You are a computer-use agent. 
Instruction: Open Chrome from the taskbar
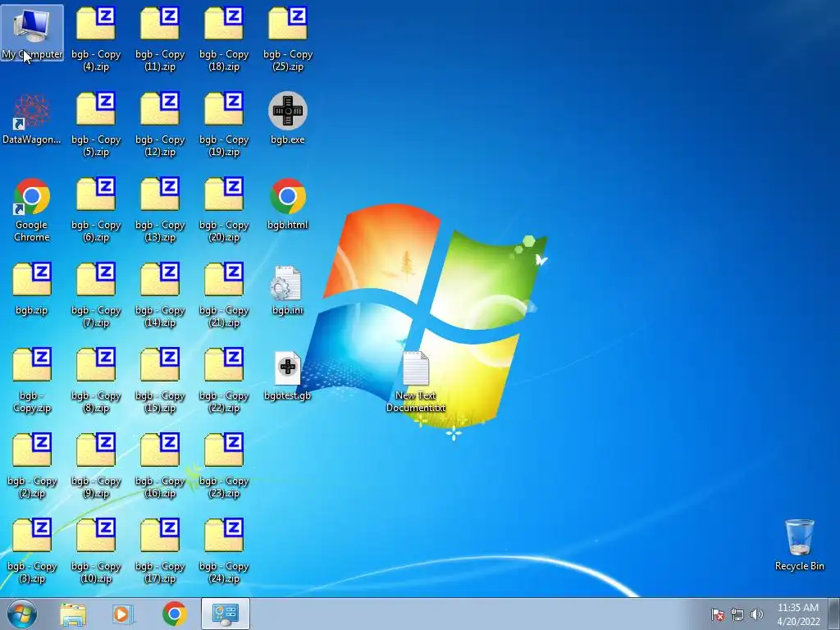[x=174, y=614]
